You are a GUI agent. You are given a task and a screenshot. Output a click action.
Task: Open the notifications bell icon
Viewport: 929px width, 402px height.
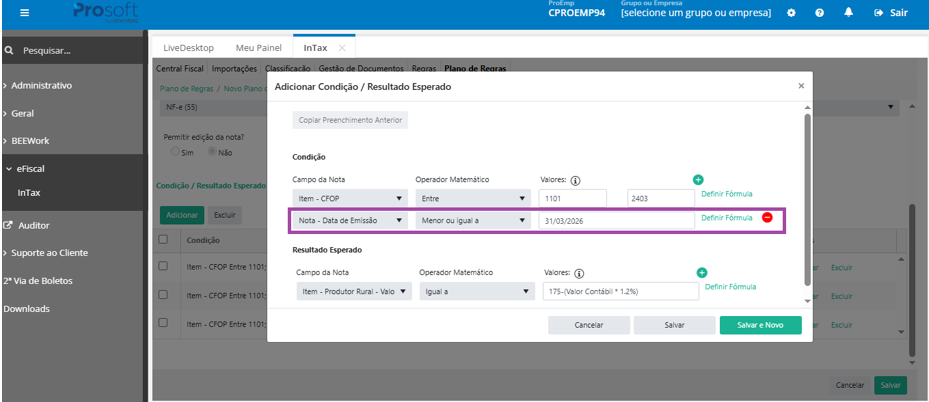848,12
